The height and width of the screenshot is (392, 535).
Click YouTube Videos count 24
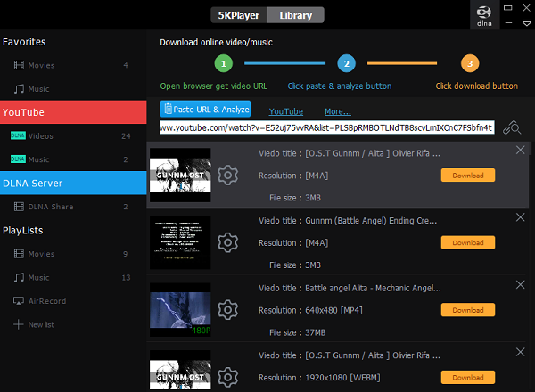pyautogui.click(x=126, y=136)
